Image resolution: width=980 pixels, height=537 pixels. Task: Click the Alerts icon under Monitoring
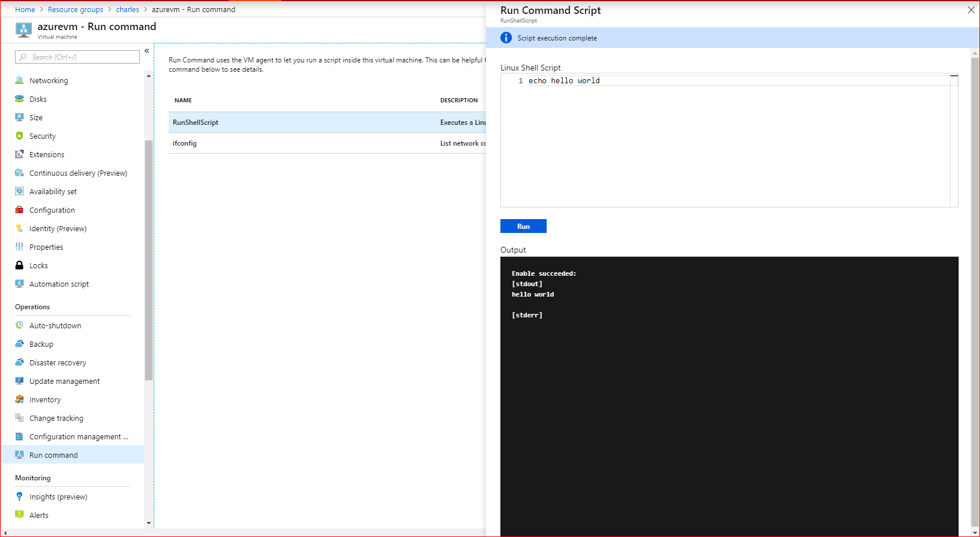(x=20, y=515)
